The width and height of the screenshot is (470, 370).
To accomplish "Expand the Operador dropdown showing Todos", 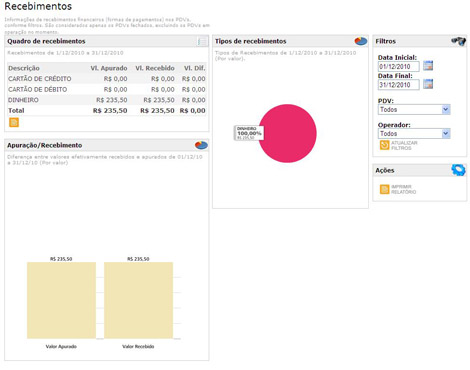I will point(414,134).
